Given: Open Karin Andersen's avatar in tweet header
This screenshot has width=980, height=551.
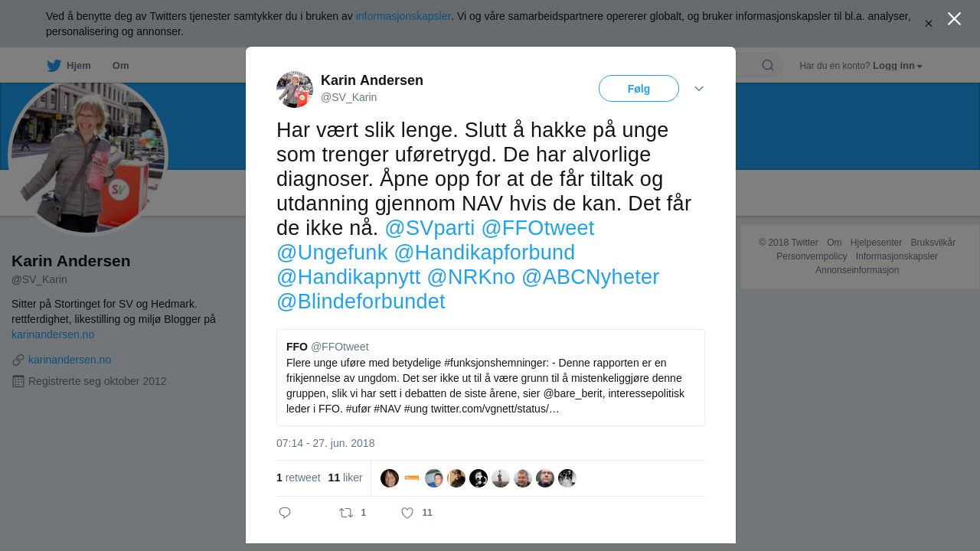Looking at the screenshot, I should point(295,90).
